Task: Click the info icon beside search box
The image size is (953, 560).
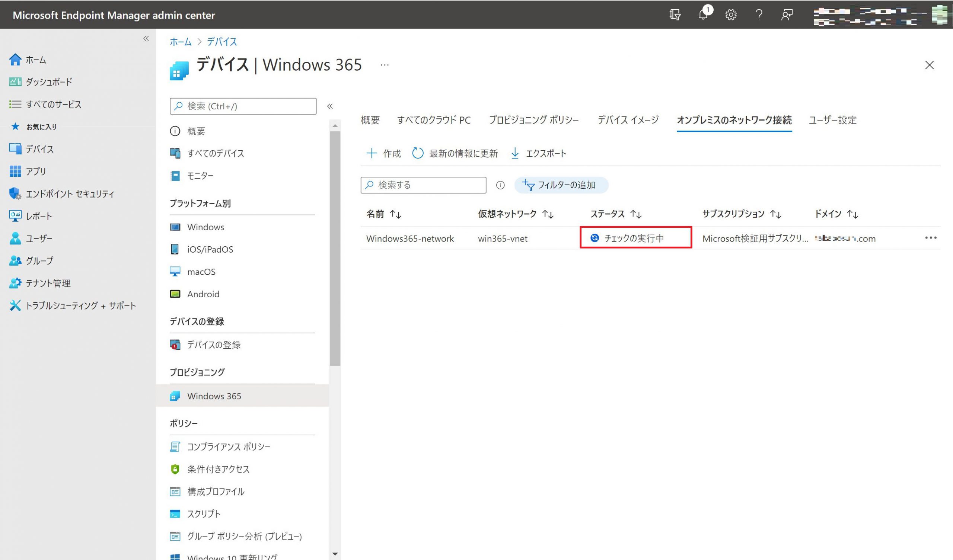Action: click(500, 185)
